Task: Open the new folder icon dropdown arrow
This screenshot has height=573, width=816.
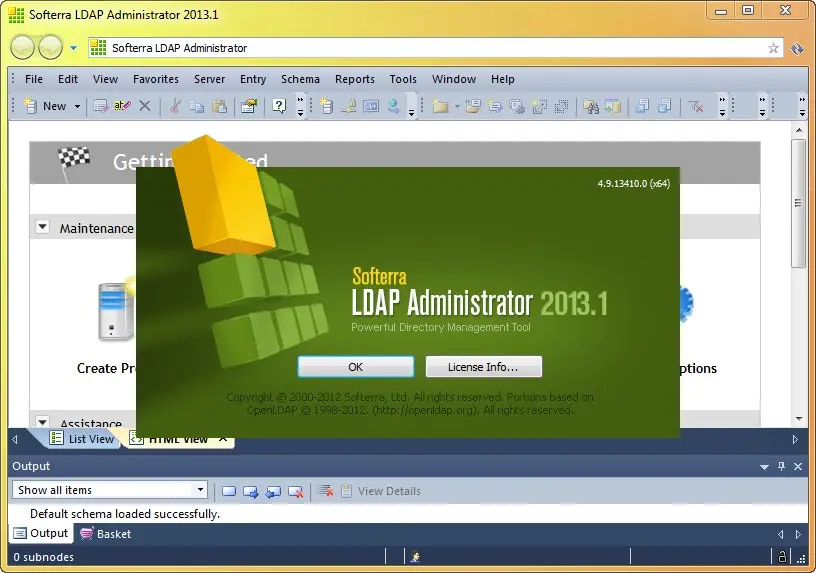Action: (457, 106)
